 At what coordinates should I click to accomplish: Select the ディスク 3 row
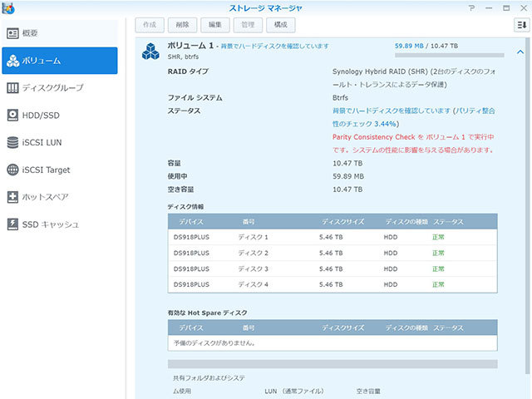(332, 268)
